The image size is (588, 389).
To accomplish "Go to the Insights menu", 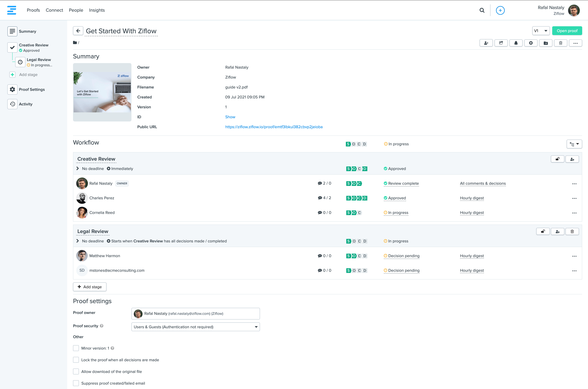I will [97, 10].
